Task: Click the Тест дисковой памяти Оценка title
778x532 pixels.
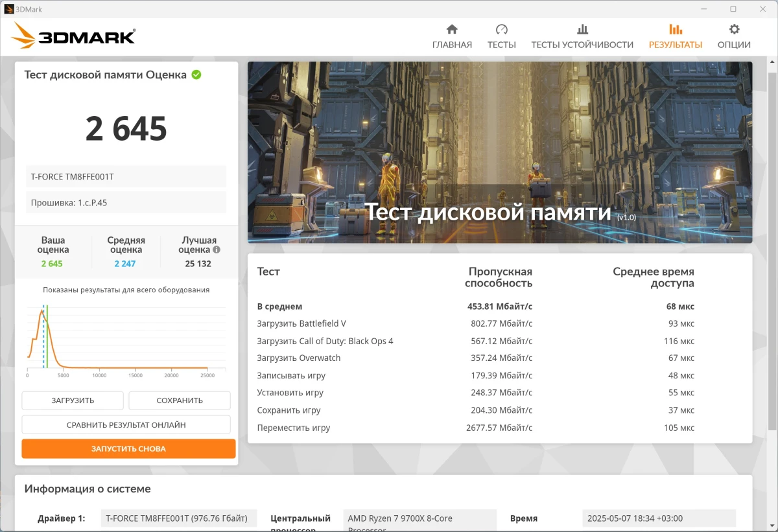Action: tap(105, 75)
